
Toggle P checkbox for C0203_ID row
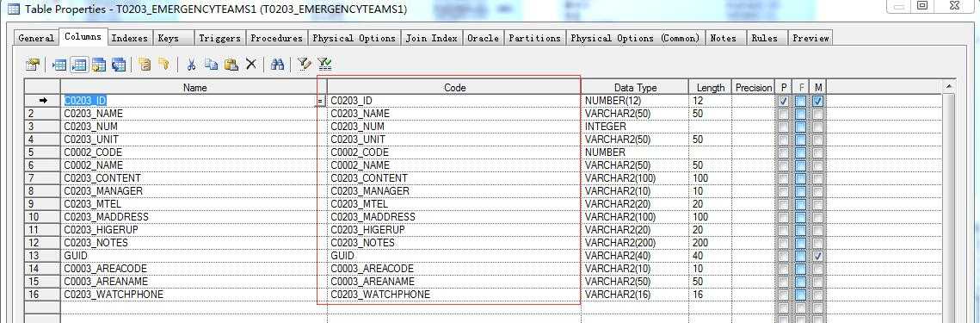784,101
